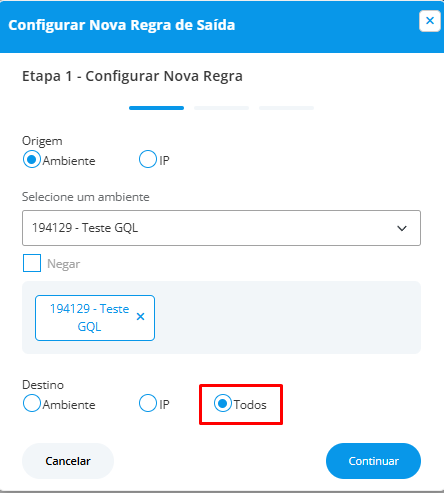Viewport: 444px width, 493px height.
Task: Go to first step progress indicator
Action: [156, 108]
